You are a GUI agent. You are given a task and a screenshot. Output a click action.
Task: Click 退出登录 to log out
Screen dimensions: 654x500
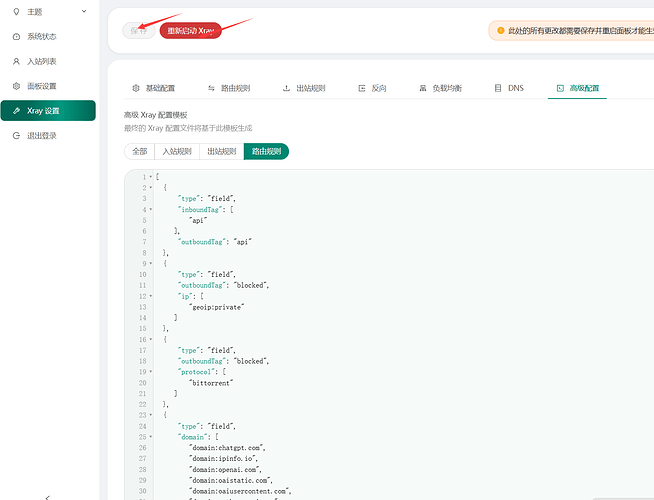click(x=41, y=136)
